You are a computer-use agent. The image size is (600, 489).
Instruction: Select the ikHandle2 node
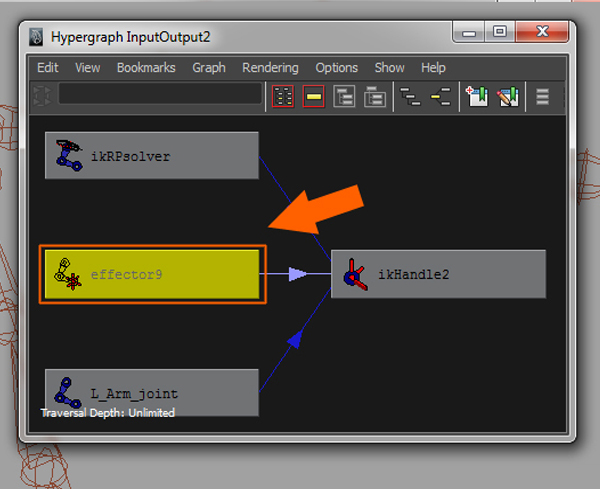pyautogui.click(x=439, y=274)
